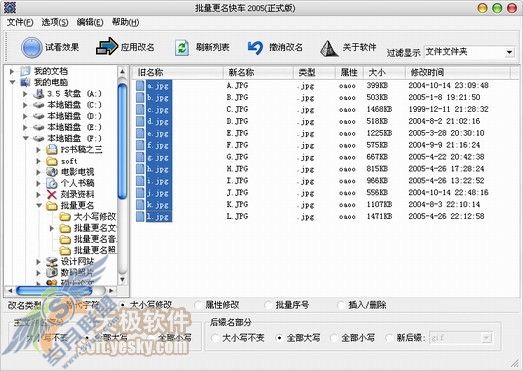Choose 全部大写 in 后缀名部分

pos(280,338)
